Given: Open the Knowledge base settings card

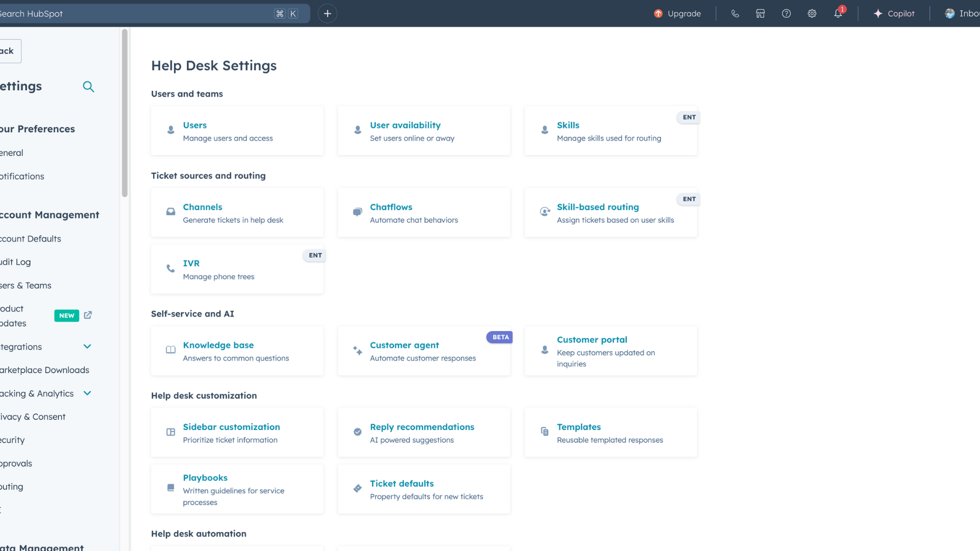Looking at the screenshot, I should (x=237, y=351).
